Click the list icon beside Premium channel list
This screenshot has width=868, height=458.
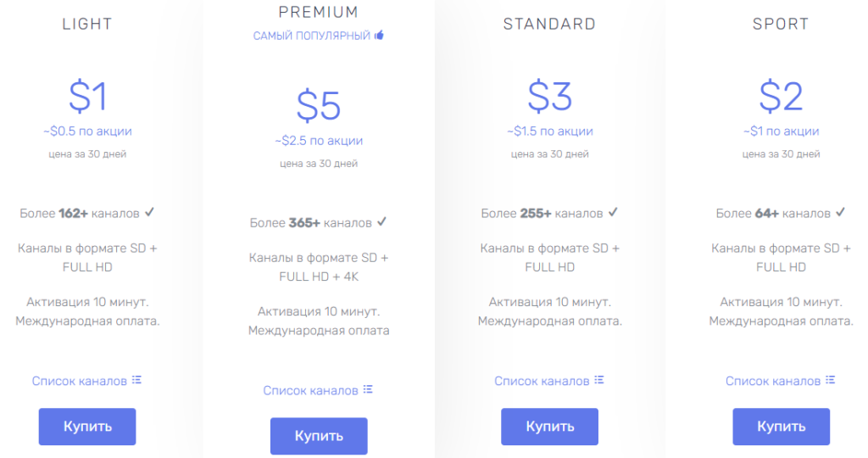[x=368, y=389]
